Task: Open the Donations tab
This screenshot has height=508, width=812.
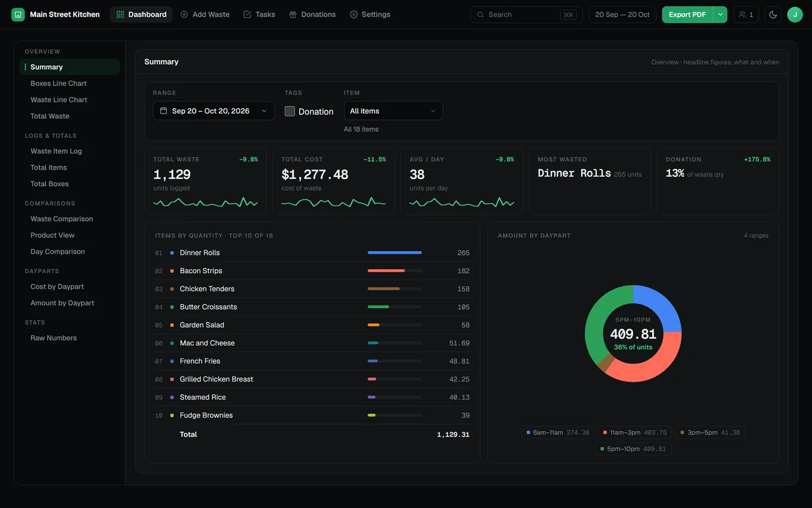Action: tap(312, 15)
